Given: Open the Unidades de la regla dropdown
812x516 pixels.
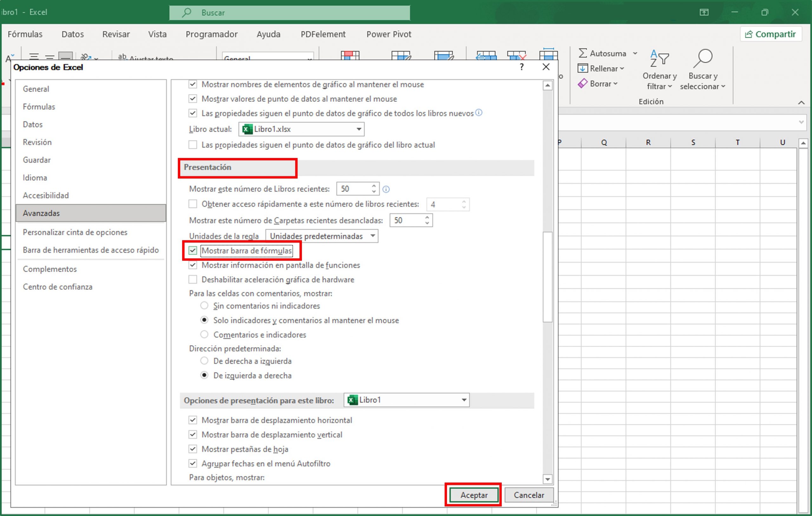Looking at the screenshot, I should 322,236.
